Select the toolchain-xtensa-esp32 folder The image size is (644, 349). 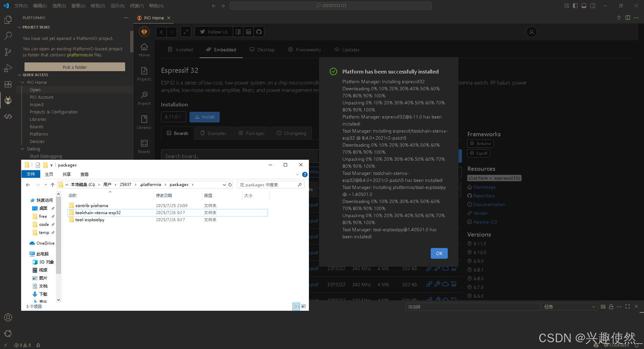pos(168,213)
